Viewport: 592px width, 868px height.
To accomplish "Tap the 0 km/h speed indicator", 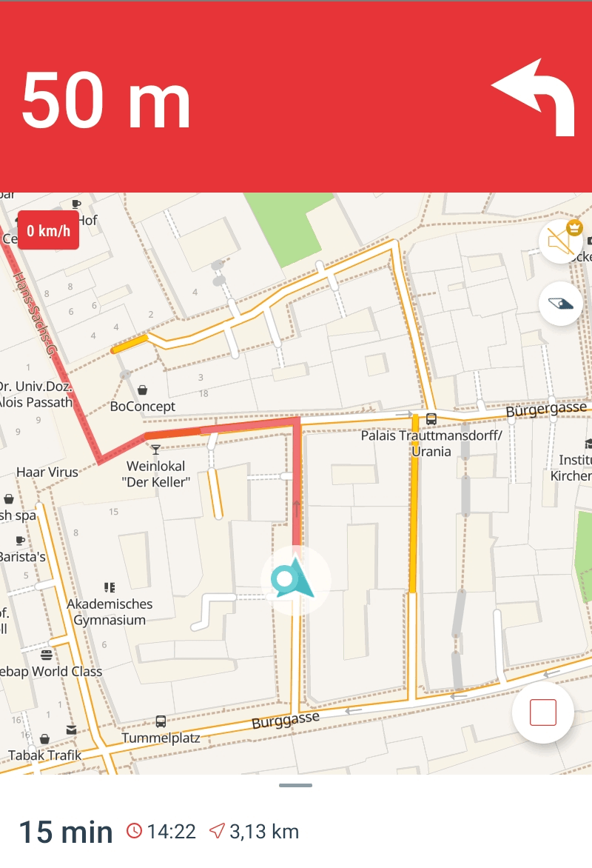I will click(x=49, y=230).
